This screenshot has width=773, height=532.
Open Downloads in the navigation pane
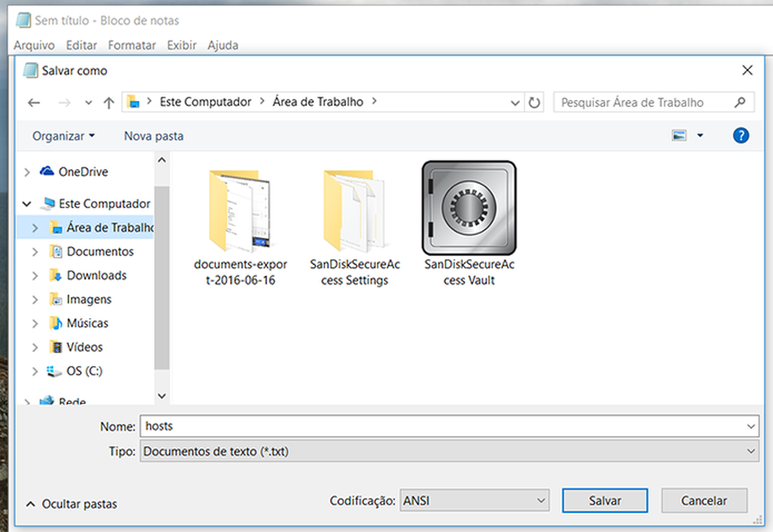pyautogui.click(x=96, y=275)
